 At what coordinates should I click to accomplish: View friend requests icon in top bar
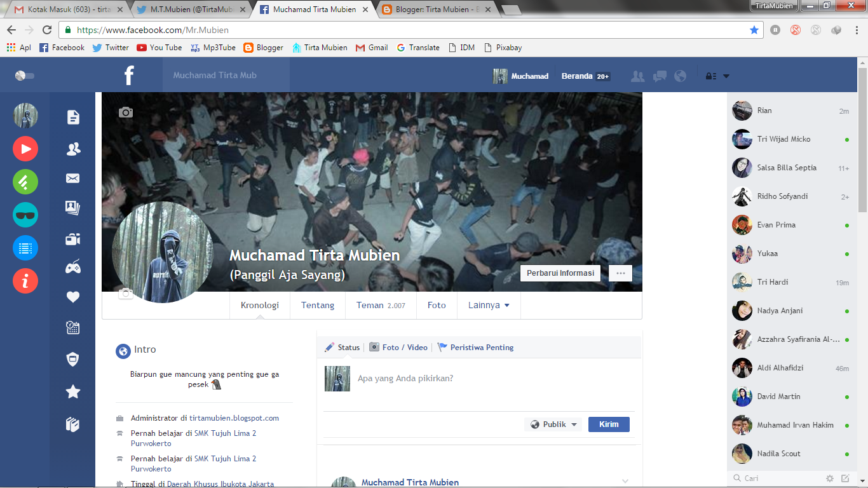point(637,76)
